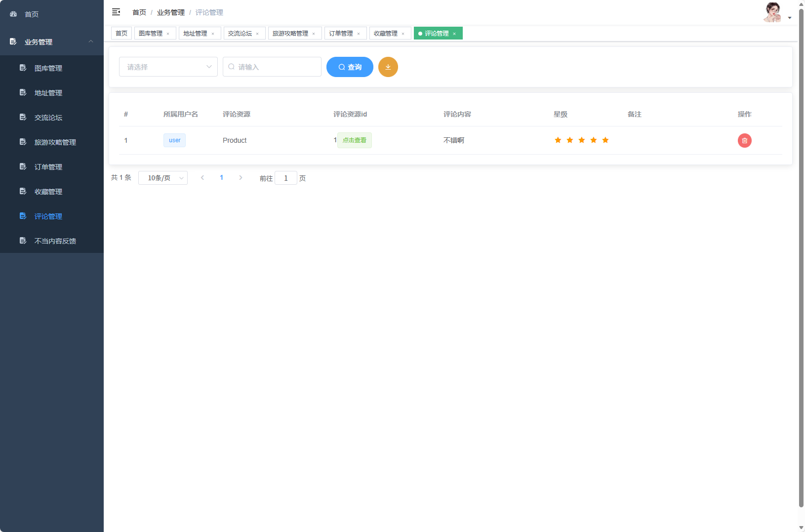Click the user avatar at top right
This screenshot has height=532, width=805.
pos(773,11)
